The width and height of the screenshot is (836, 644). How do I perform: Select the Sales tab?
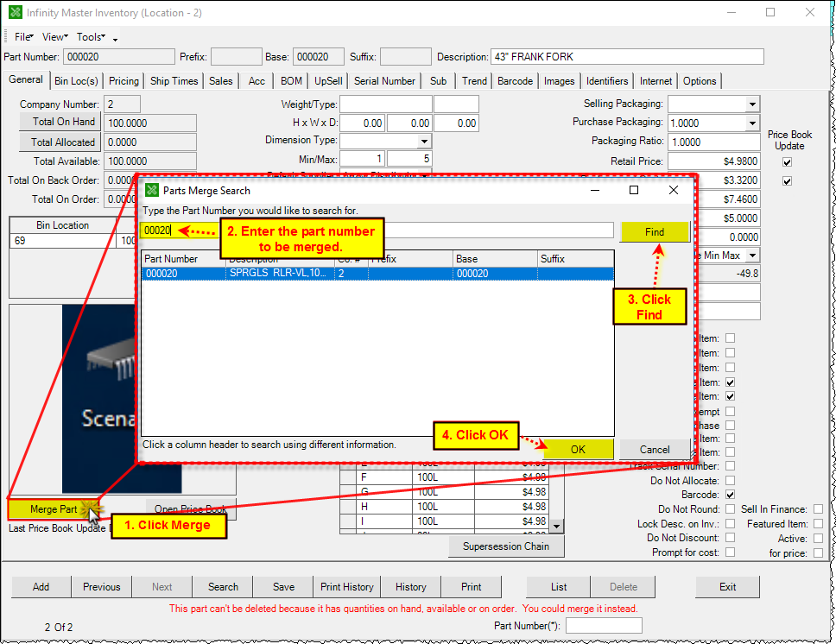point(221,81)
